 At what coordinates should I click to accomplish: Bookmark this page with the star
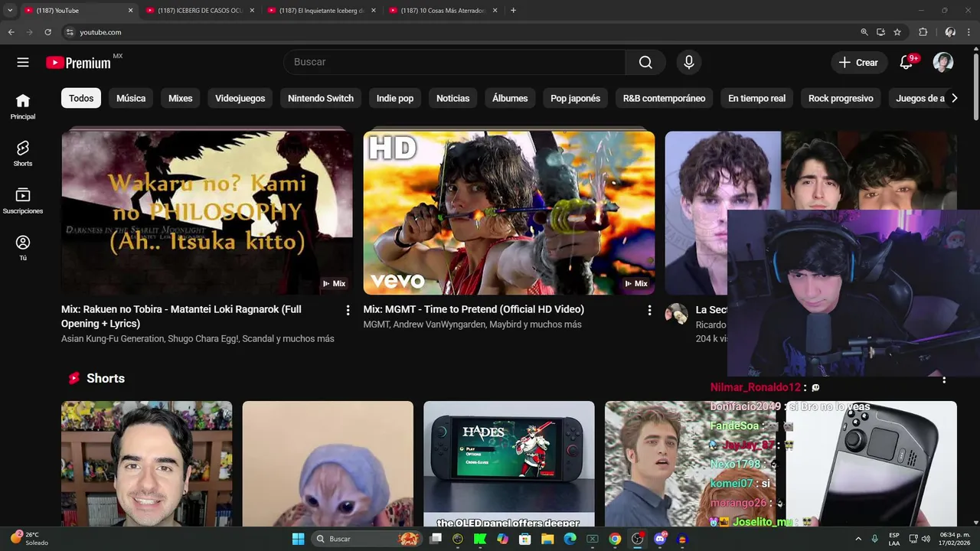click(897, 32)
